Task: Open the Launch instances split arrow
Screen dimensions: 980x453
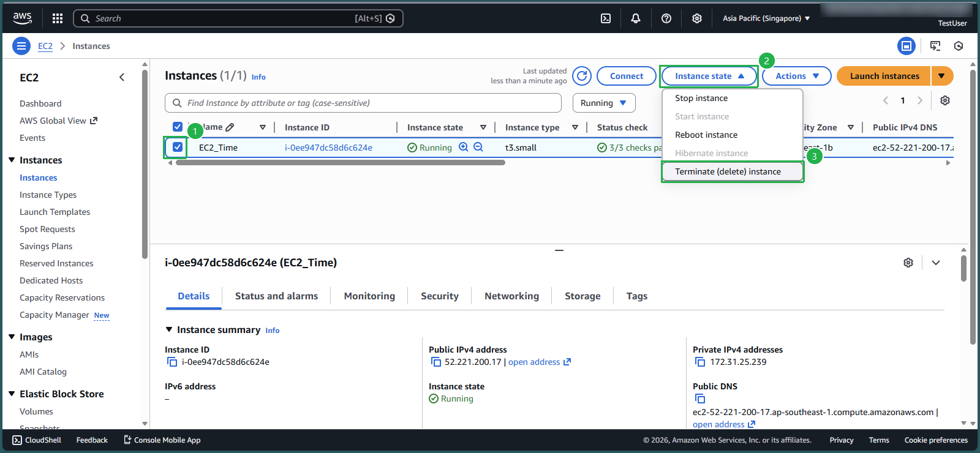Action: 942,76
